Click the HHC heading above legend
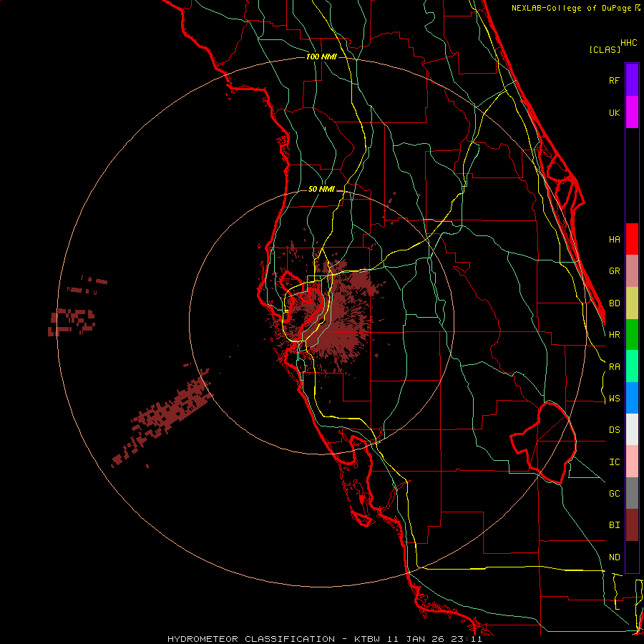 [x=629, y=43]
